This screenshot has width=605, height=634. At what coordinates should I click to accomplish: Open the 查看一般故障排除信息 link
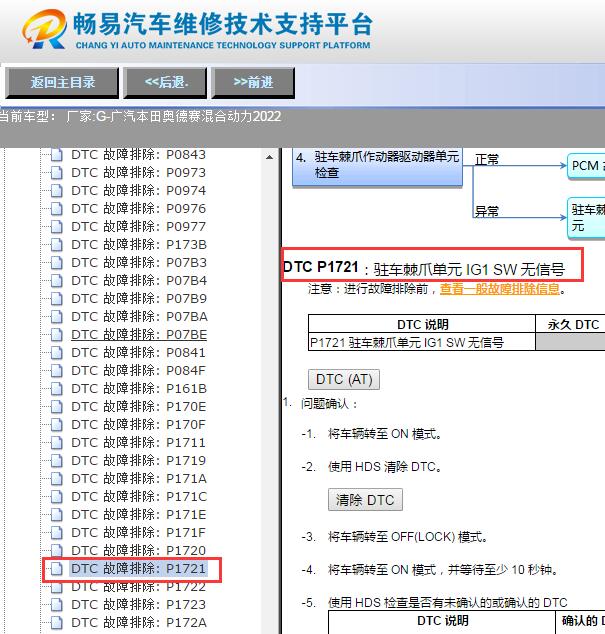(x=500, y=289)
